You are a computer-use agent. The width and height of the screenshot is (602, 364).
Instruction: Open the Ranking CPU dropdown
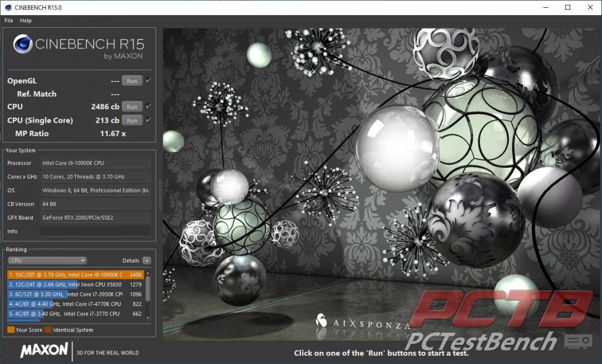[47, 260]
